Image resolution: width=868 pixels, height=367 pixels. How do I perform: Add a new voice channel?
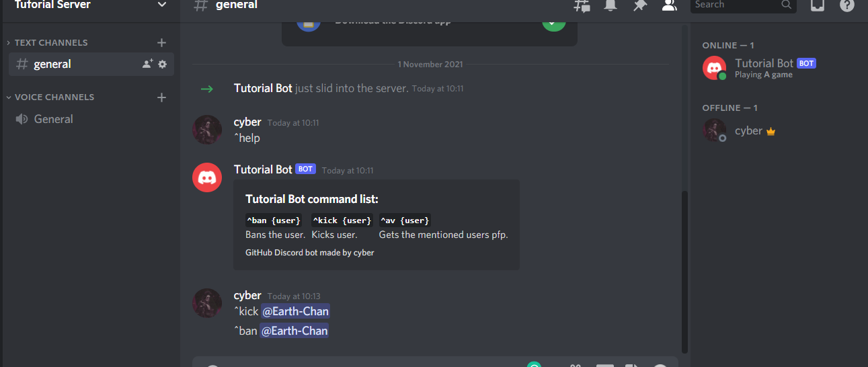(161, 97)
